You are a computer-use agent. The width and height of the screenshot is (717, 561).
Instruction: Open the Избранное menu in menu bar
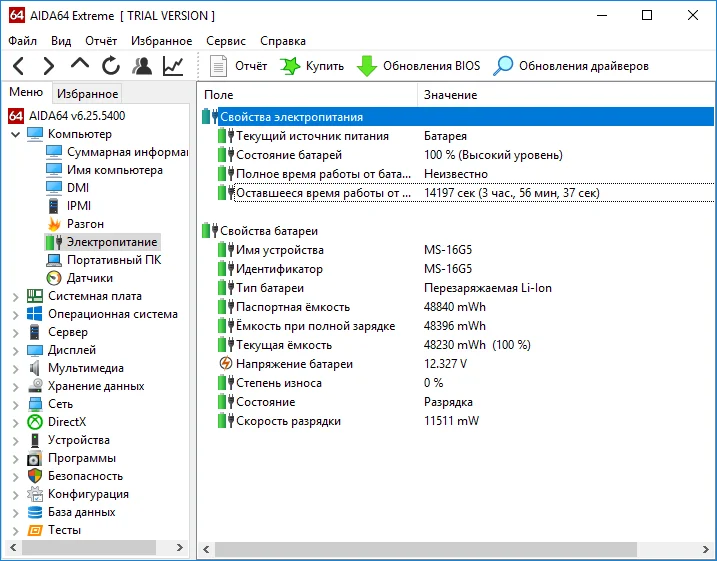pos(161,41)
